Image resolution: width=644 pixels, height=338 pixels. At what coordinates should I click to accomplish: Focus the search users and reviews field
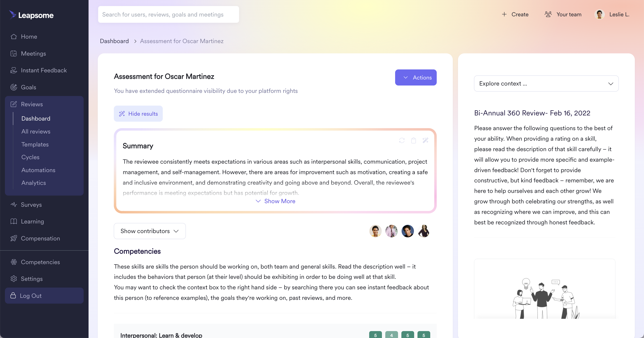[x=168, y=15]
